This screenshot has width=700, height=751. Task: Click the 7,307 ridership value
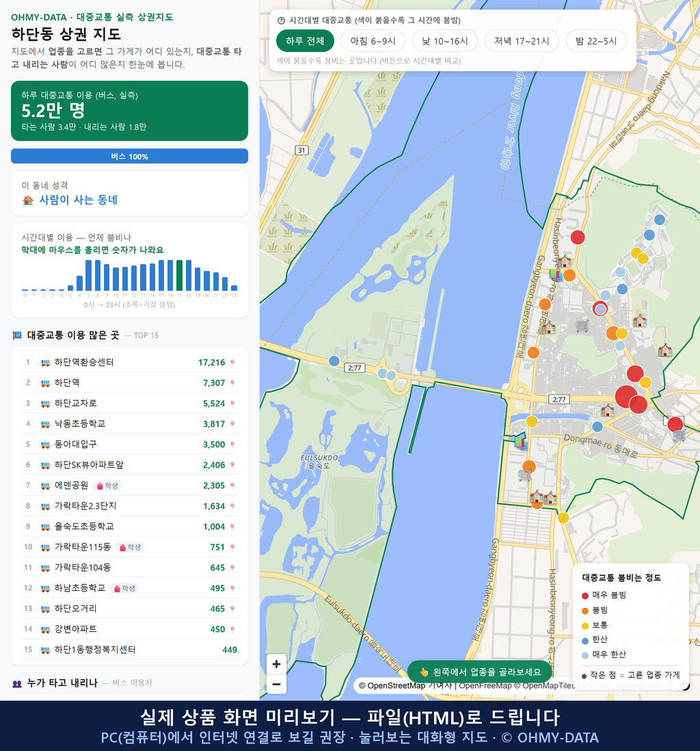click(x=214, y=383)
